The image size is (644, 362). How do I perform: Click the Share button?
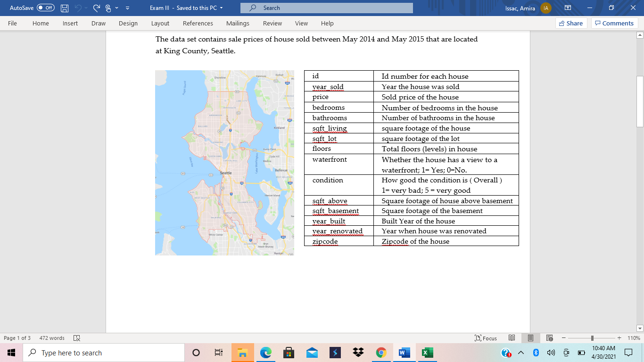[570, 23]
